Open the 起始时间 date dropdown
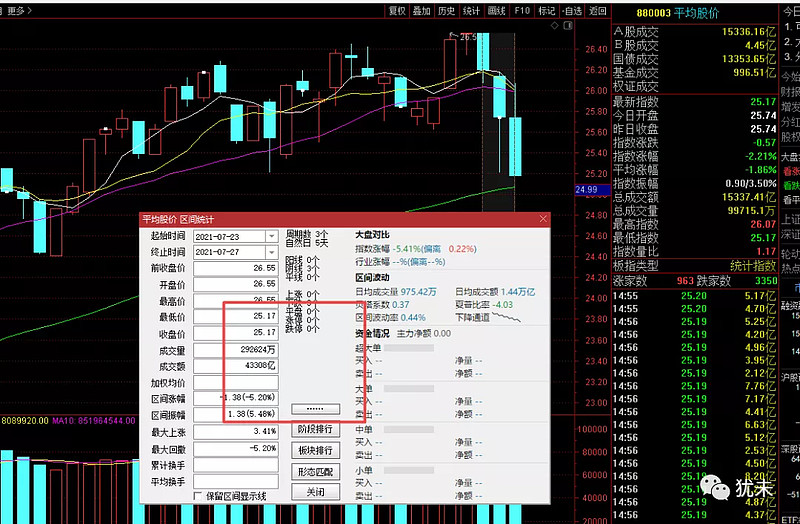This screenshot has width=800, height=524. pos(271,236)
